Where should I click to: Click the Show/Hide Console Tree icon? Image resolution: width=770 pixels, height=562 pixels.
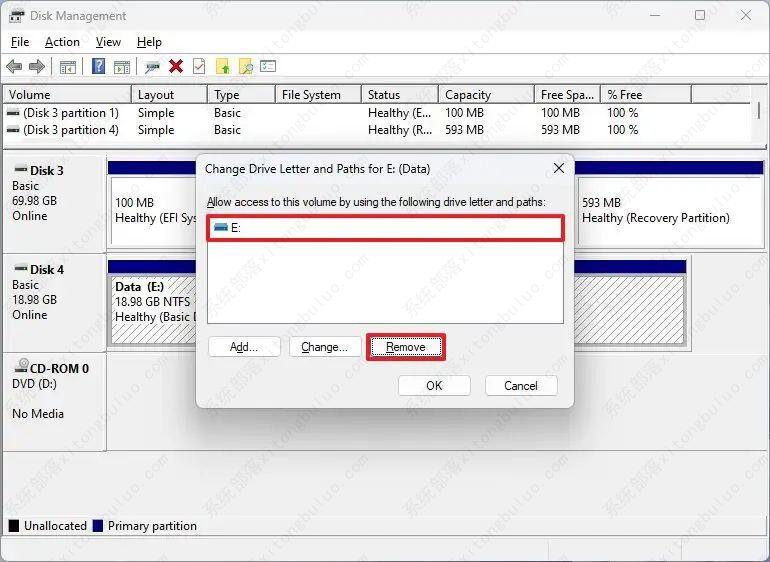pyautogui.click(x=68, y=67)
